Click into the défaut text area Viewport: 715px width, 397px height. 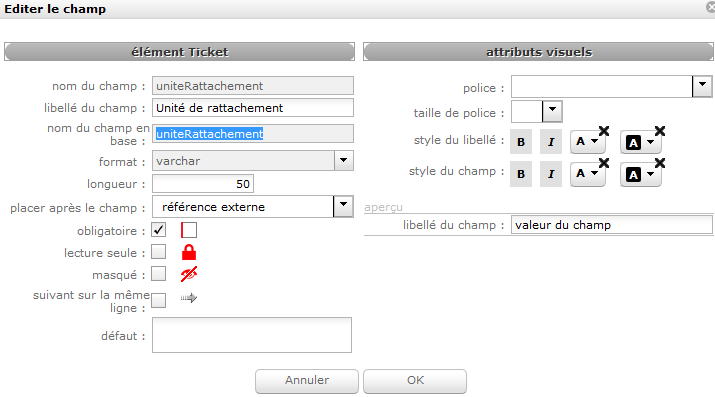252,335
